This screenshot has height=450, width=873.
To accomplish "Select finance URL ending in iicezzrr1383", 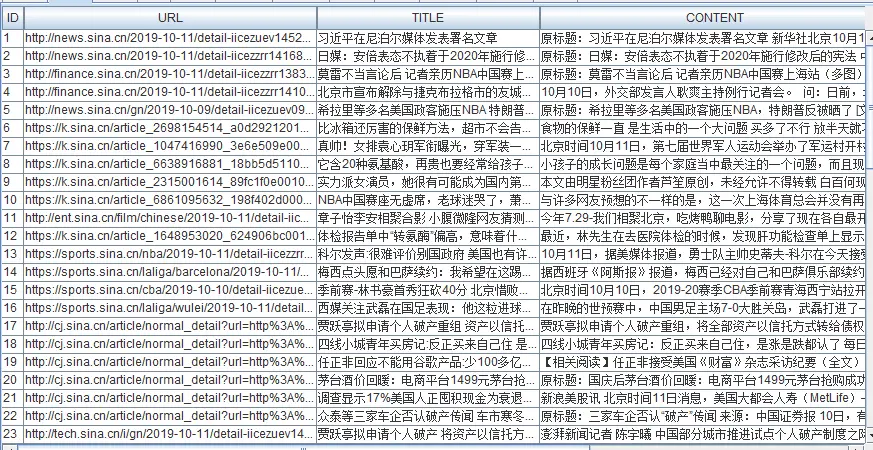I will [170, 74].
